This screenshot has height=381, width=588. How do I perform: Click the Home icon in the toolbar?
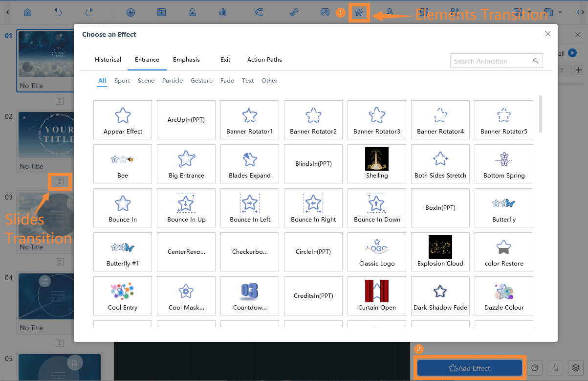coord(28,12)
